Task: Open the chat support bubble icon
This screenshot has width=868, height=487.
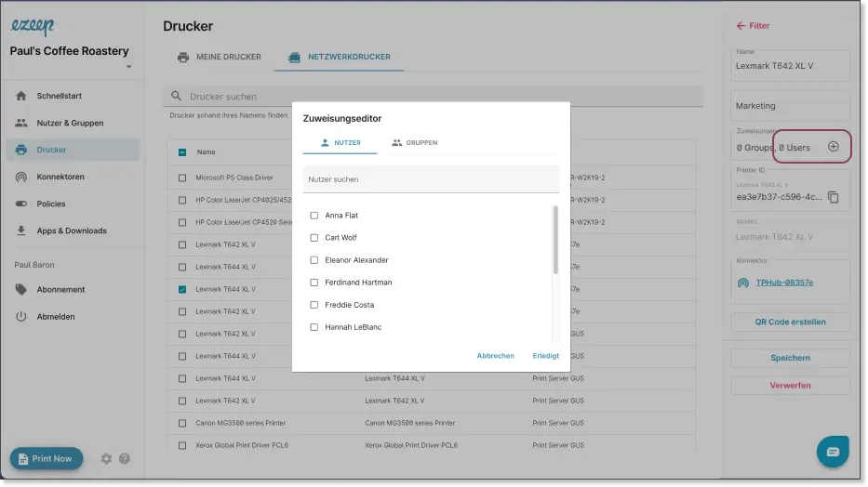Action: coord(832,452)
